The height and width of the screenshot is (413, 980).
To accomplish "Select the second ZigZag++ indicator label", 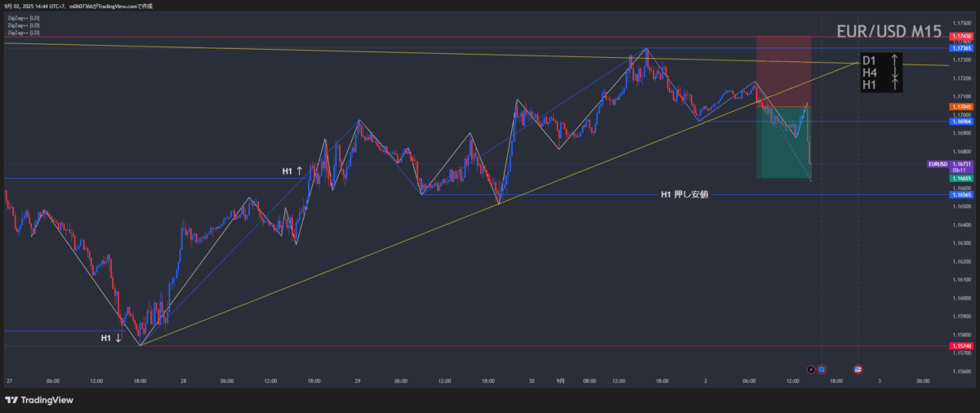I will (x=24, y=25).
